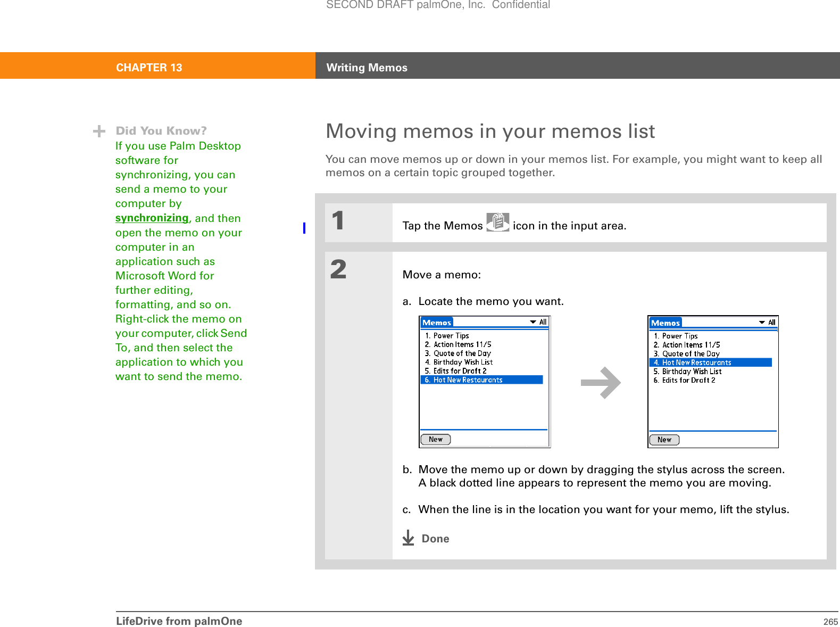Image resolution: width=840 pixels, height=627 pixels.
Task: Click the synchronizing hyperlink in sidebar
Action: pos(152,218)
